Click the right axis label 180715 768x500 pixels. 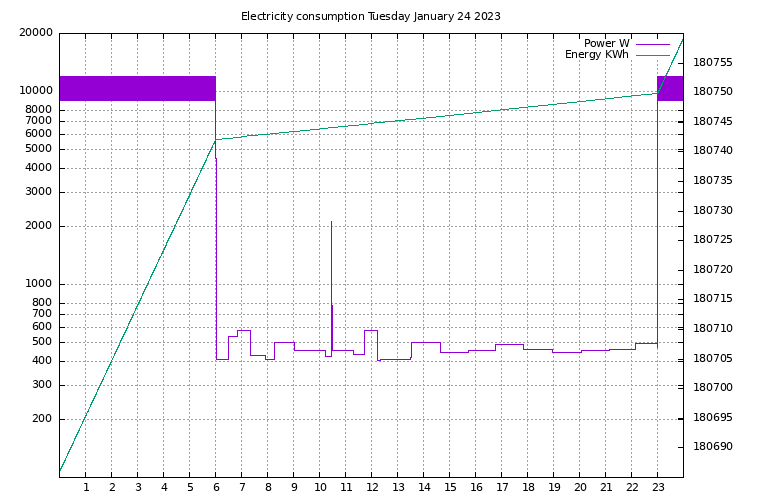[713, 298]
